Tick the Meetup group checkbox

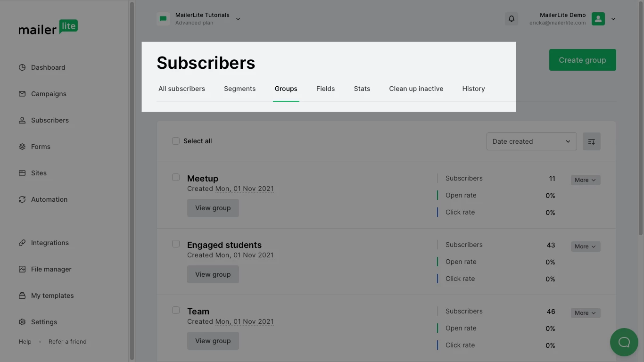(x=176, y=177)
